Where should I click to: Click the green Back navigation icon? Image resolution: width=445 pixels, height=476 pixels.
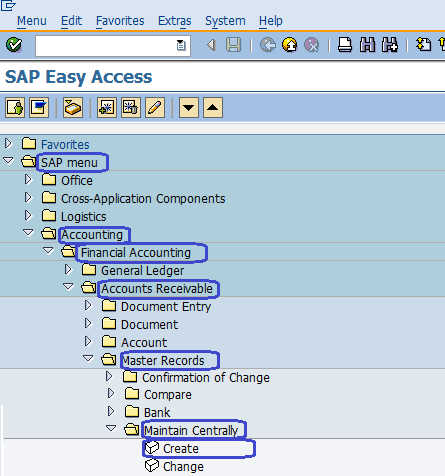(x=268, y=45)
